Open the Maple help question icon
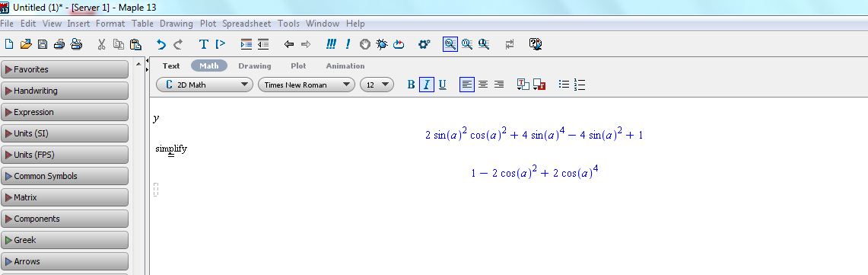Viewport: 868px width, 275px height. (x=536, y=44)
